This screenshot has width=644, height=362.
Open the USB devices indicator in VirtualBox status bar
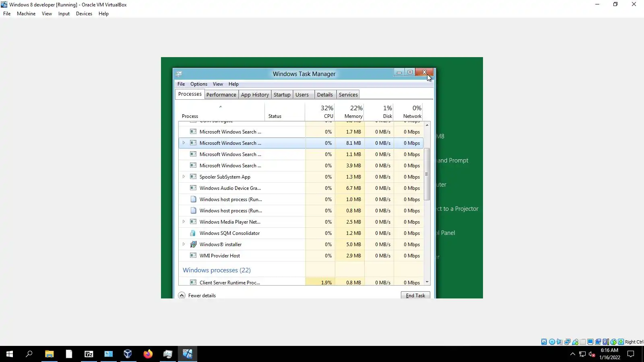click(x=575, y=342)
